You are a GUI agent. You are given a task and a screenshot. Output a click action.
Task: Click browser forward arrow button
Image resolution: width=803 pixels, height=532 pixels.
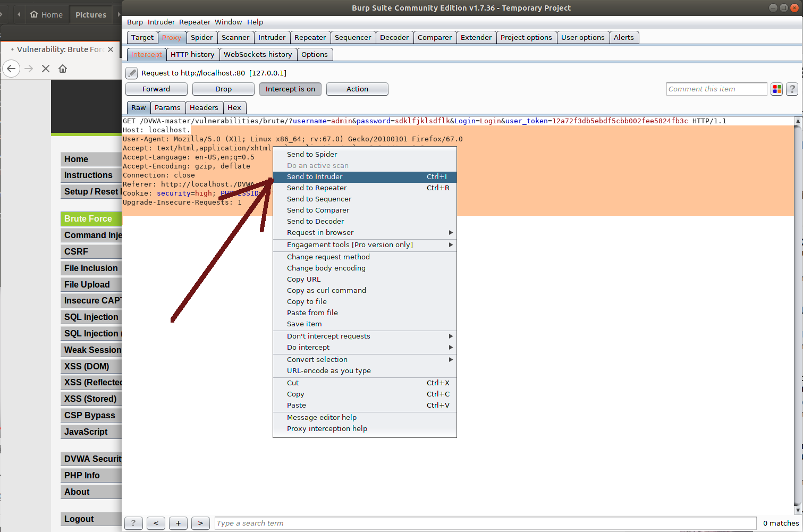(x=29, y=69)
